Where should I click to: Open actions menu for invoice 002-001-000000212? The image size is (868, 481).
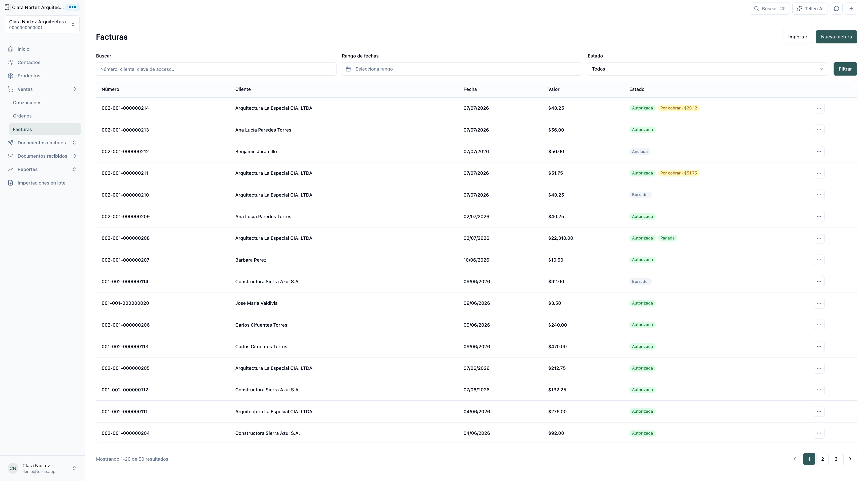tap(819, 151)
